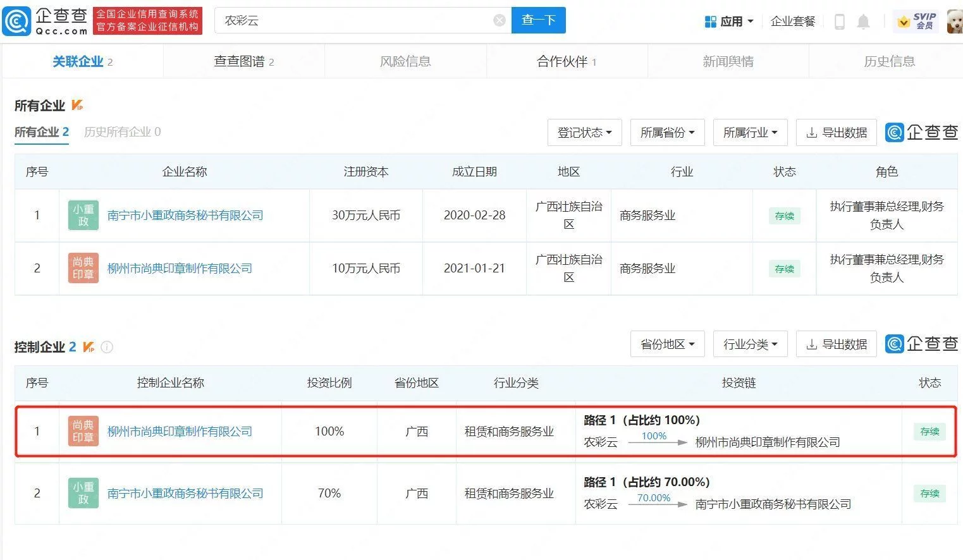963x560 pixels.
Task: Click 存续 status for 柳州市尚典 in 所有企业
Action: tap(785, 269)
